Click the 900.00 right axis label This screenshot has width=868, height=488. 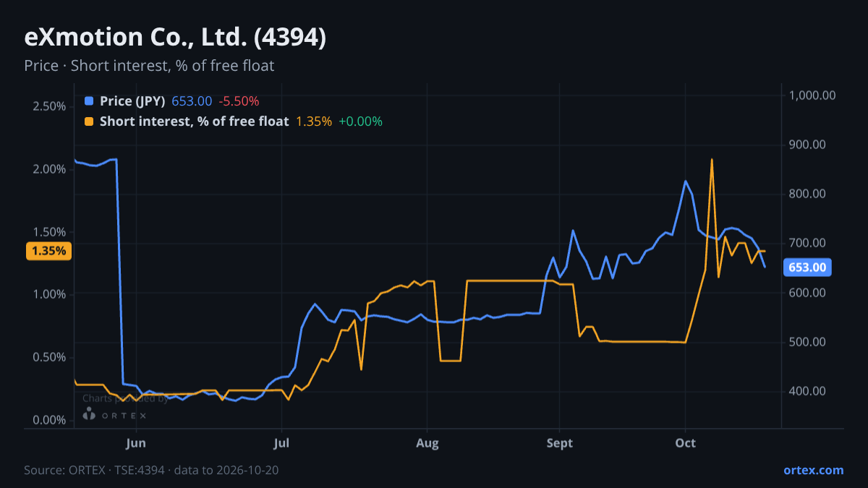coord(808,145)
